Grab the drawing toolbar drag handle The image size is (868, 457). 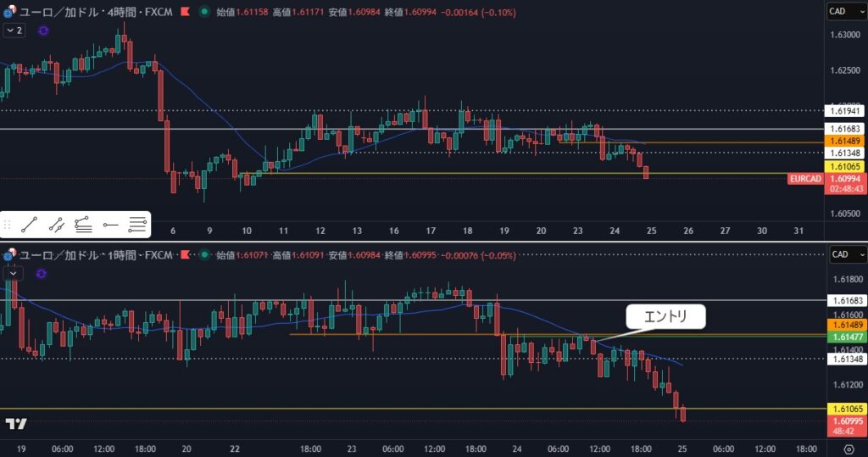pyautogui.click(x=8, y=225)
